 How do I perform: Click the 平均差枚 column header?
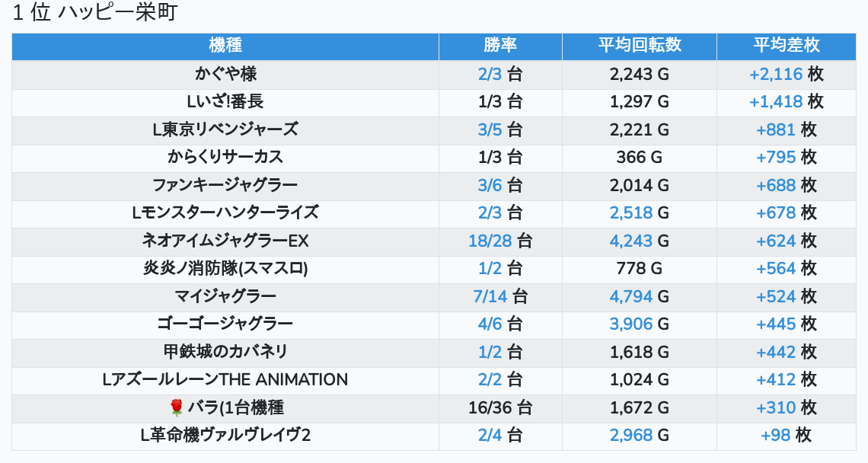(x=787, y=45)
